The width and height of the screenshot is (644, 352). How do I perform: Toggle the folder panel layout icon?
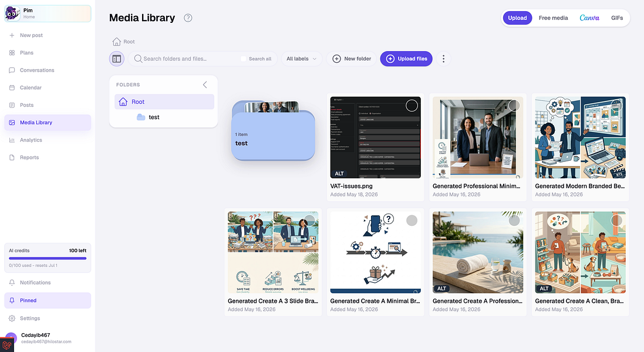pyautogui.click(x=117, y=59)
